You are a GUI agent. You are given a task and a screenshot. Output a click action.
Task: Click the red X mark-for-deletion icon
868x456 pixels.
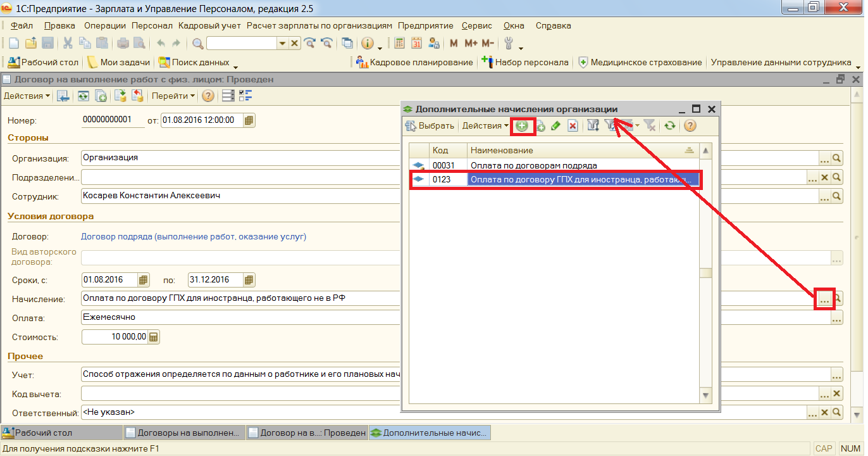pyautogui.click(x=573, y=126)
